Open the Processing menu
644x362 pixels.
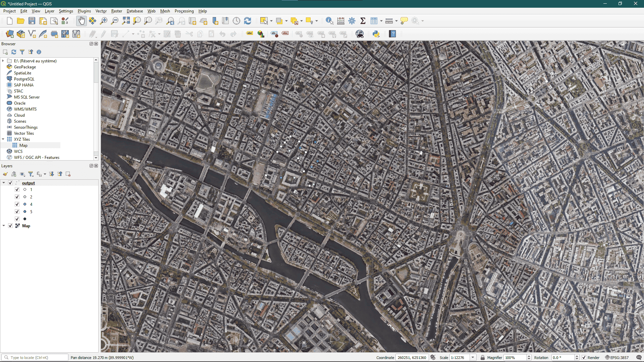coord(184,11)
